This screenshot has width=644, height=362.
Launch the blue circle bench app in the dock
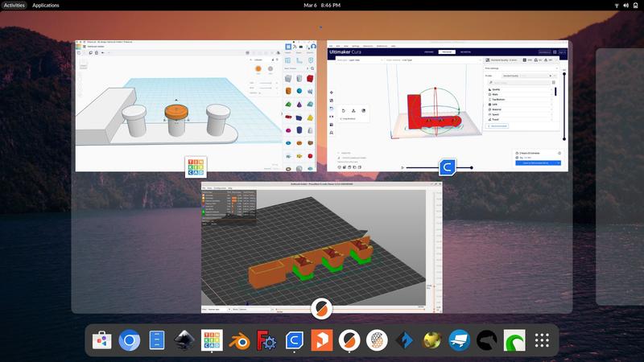[460, 340]
